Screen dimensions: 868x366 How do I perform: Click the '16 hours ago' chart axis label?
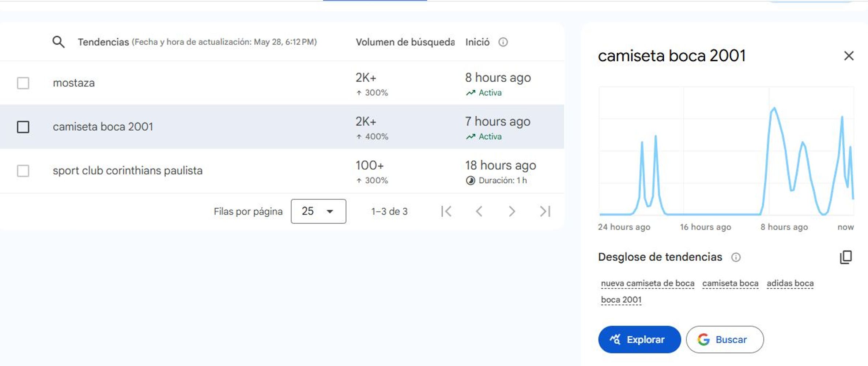coord(705,227)
